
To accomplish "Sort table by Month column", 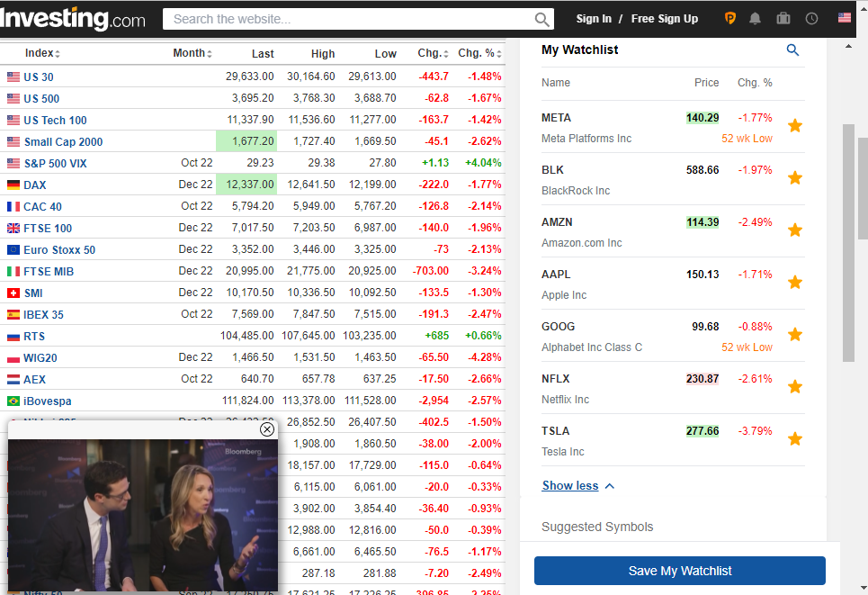I will [x=192, y=53].
